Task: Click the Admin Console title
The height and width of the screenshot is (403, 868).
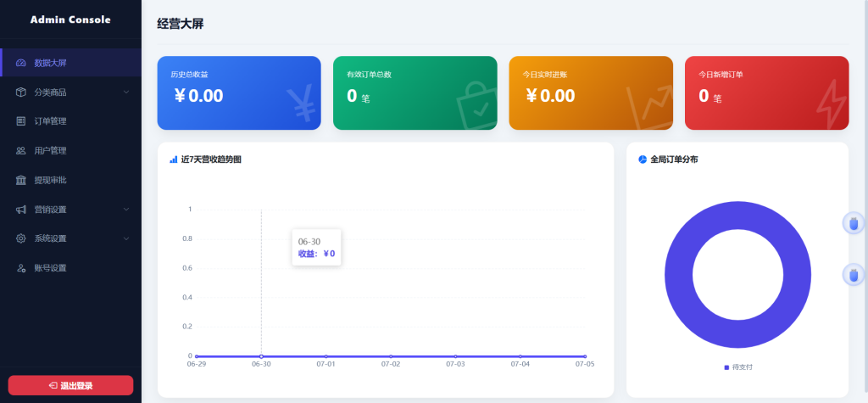Action: [70, 20]
